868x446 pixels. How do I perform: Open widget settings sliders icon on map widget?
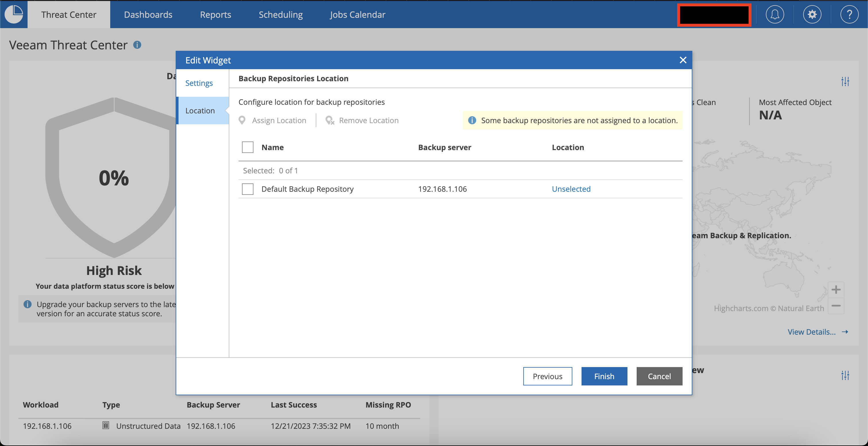click(x=845, y=82)
